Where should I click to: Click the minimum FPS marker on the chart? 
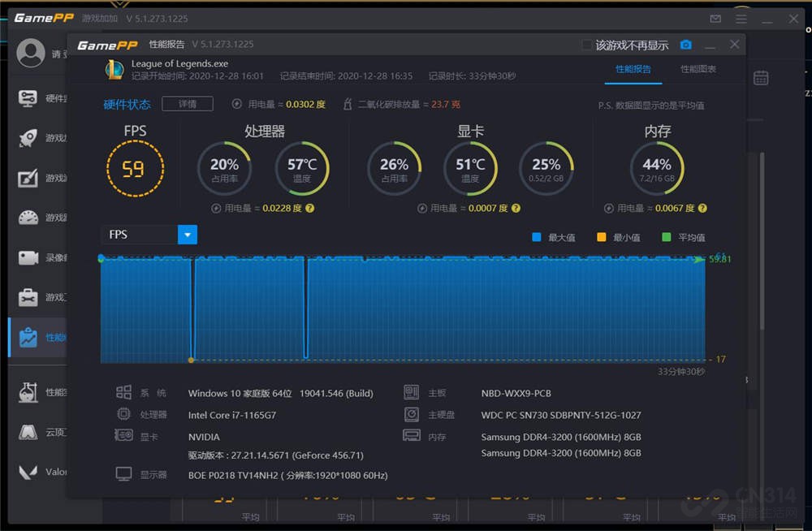coord(191,360)
